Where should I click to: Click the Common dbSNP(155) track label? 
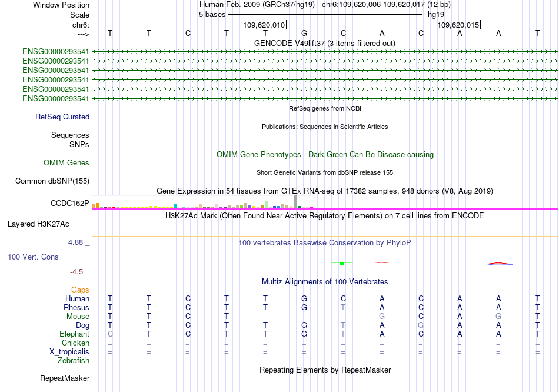(x=52, y=181)
